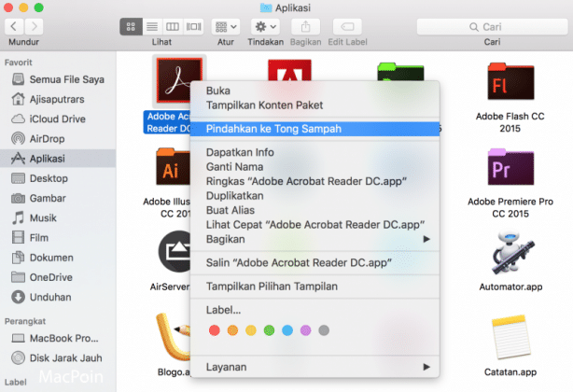Screen dimensions: 573x392
Task: Expand the Bagikan submenu in context menu
Action: [315, 239]
